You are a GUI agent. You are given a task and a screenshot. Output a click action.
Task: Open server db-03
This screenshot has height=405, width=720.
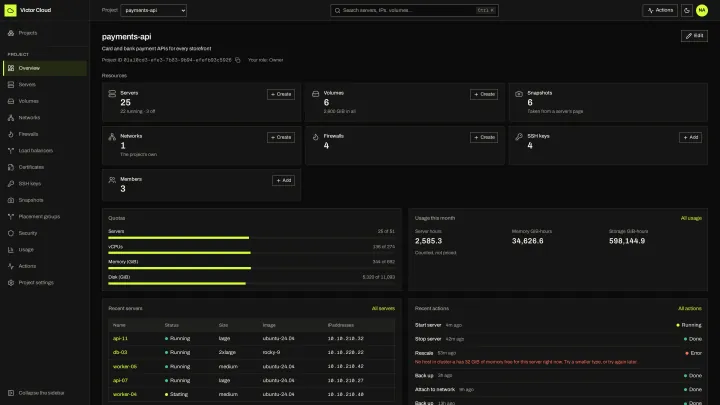coord(120,353)
